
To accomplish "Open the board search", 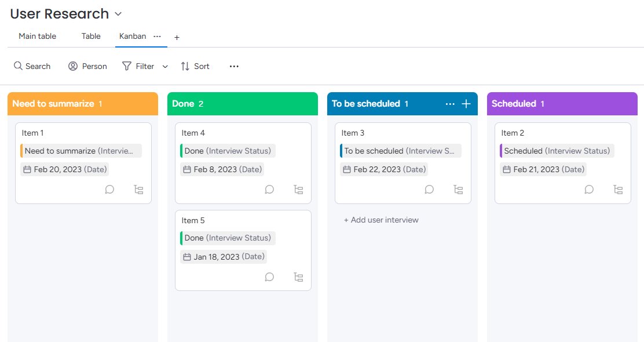I will (x=32, y=66).
